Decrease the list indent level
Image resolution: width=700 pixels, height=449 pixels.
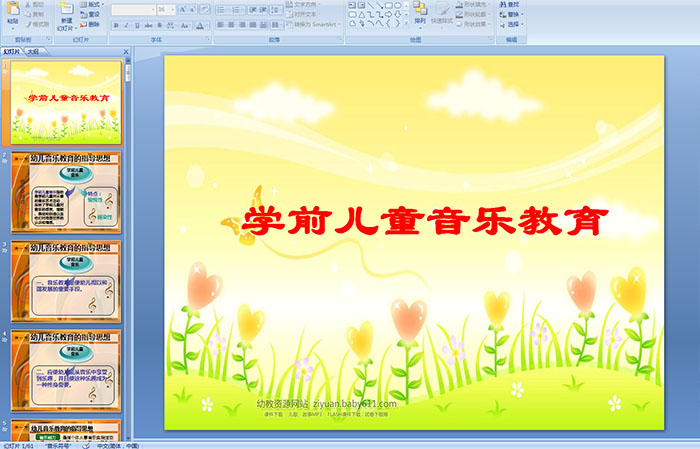[253, 10]
